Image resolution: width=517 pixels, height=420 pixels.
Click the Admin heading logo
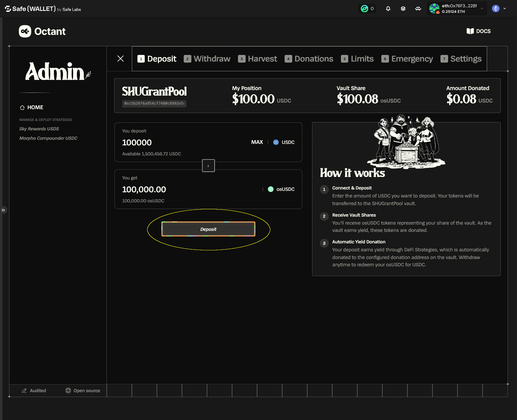pos(58,71)
